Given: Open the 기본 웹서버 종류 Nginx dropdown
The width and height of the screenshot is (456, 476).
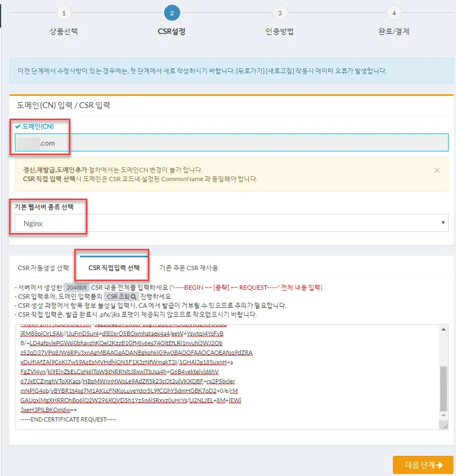Looking at the screenshot, I should tap(231, 223).
